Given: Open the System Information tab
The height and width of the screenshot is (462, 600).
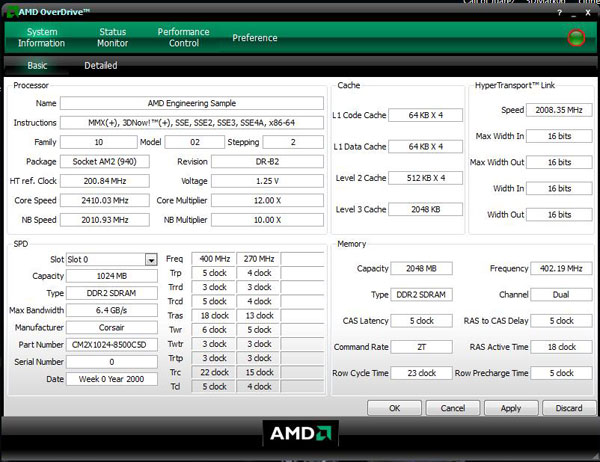Looking at the screenshot, I should click(41, 38).
